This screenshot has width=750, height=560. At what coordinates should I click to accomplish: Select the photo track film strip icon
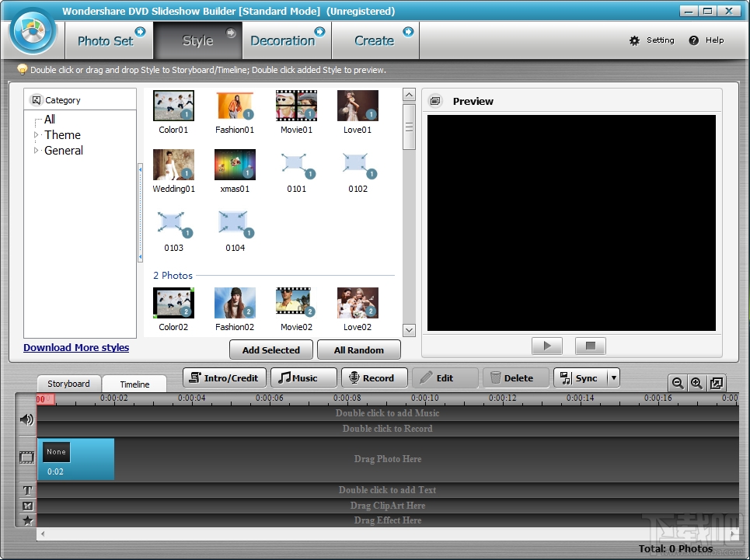click(26, 457)
